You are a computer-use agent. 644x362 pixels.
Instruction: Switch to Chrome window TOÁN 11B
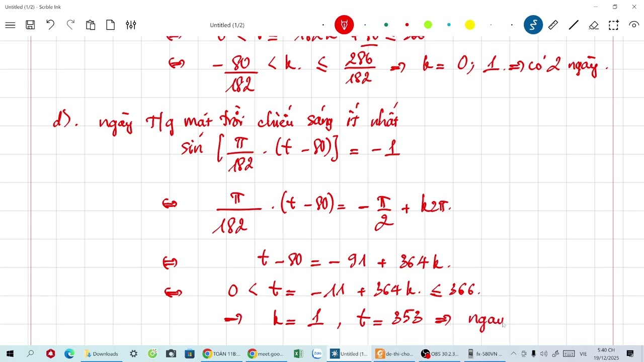222,354
